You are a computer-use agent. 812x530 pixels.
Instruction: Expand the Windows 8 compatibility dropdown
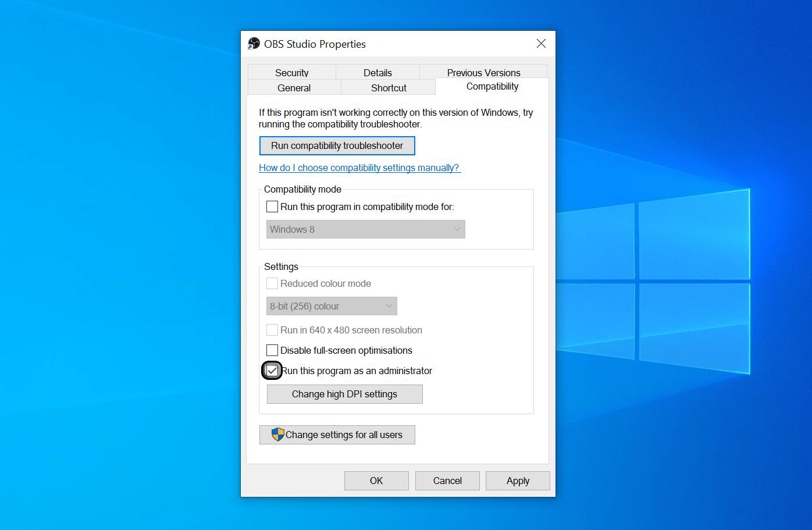coord(365,229)
